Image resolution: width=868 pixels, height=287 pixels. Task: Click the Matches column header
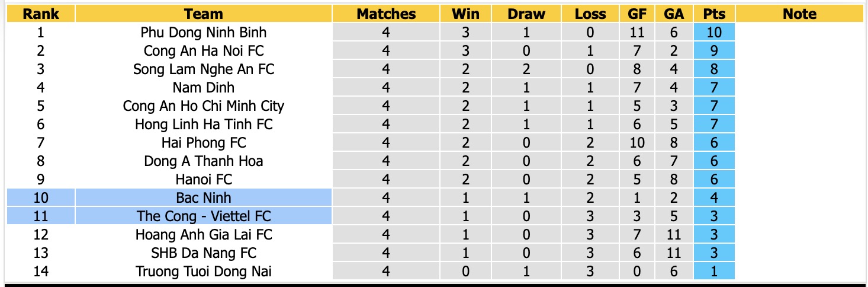tap(386, 14)
